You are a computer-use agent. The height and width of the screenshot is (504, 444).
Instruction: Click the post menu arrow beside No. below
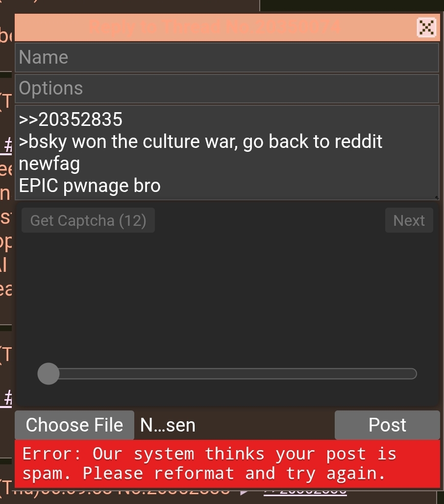(x=245, y=491)
